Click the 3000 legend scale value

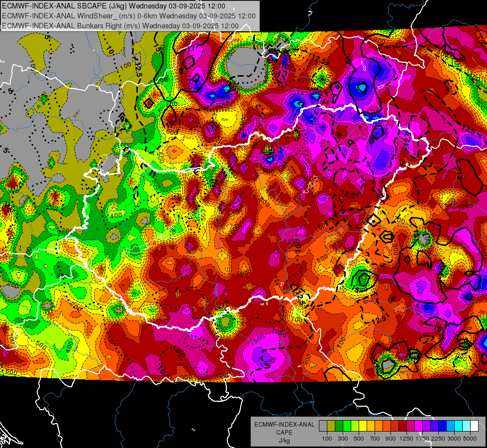(x=454, y=439)
